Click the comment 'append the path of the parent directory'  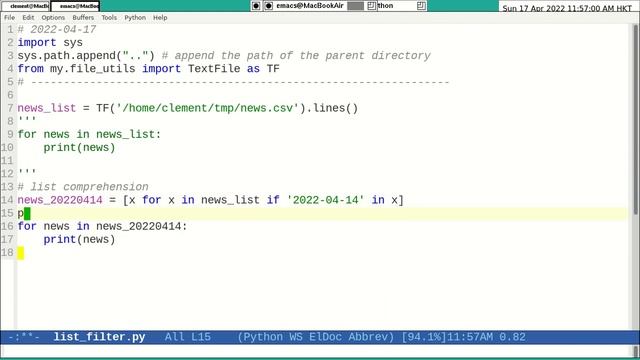point(302,56)
